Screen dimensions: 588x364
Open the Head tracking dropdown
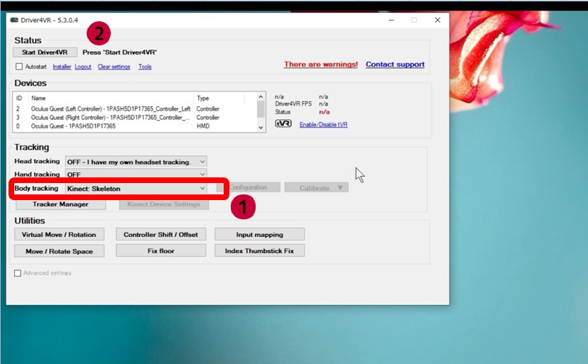(x=136, y=162)
